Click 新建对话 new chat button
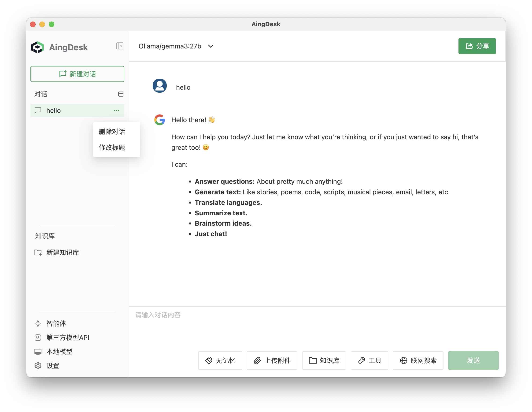Screen dimensions: 532x412 click(77, 74)
